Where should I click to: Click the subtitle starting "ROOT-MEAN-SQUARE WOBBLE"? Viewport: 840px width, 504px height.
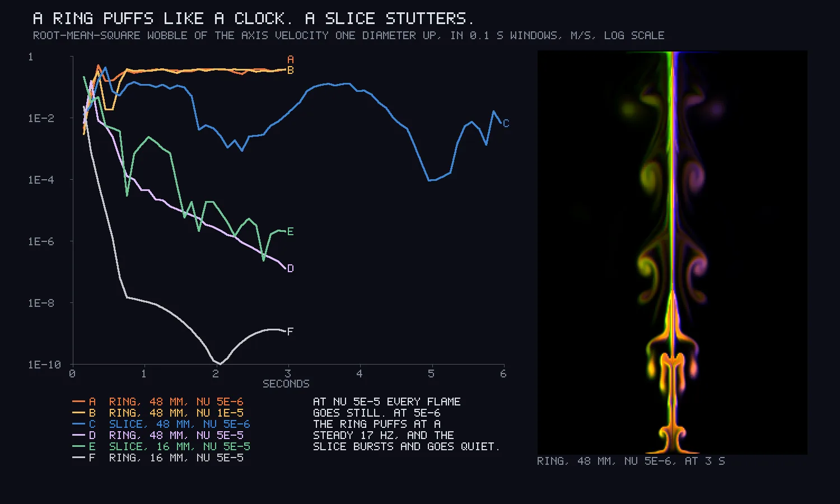(x=348, y=35)
